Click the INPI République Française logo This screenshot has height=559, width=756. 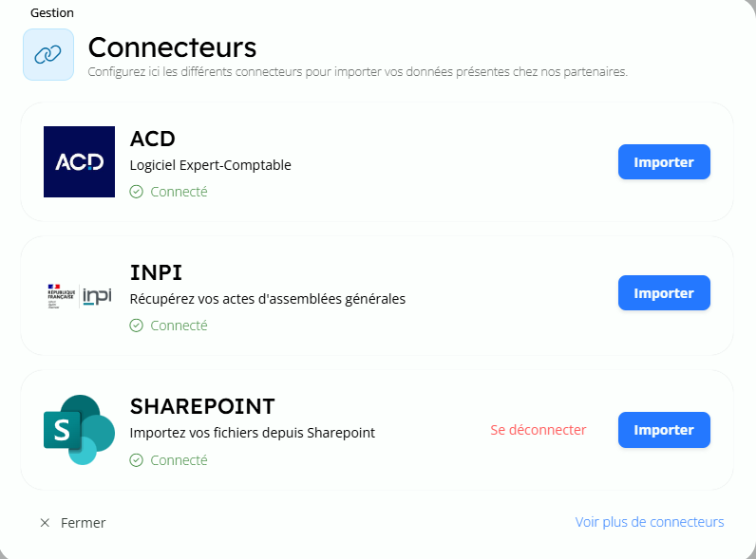[79, 295]
